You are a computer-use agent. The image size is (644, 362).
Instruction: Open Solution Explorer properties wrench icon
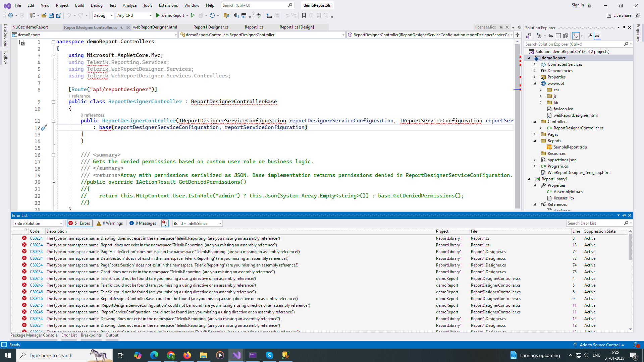(590, 36)
